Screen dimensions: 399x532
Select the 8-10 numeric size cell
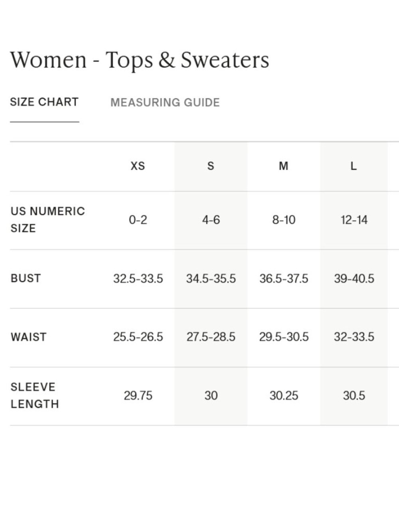pyautogui.click(x=284, y=220)
